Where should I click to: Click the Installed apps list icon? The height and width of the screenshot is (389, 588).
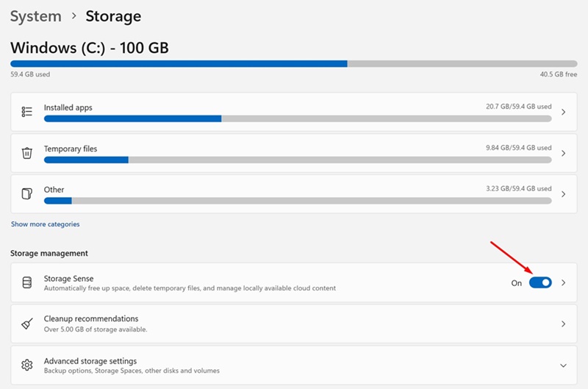click(27, 112)
